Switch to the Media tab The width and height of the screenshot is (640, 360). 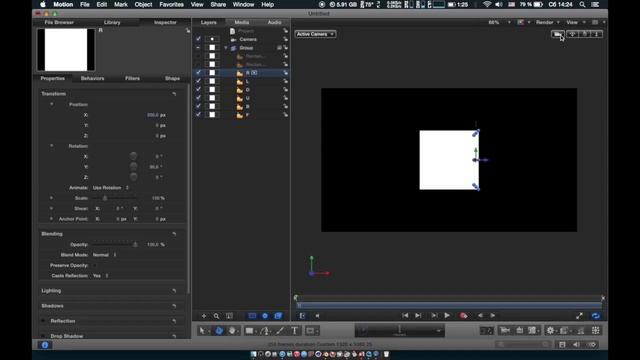coord(242,22)
